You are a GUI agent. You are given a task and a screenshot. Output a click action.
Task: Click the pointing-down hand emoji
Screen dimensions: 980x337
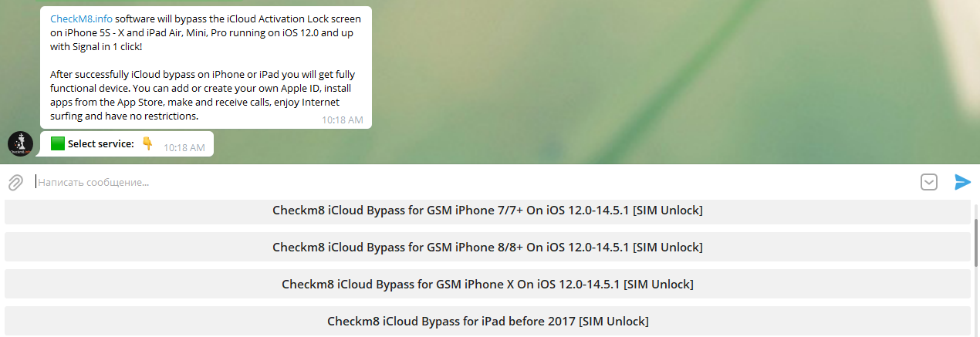pyautogui.click(x=147, y=143)
